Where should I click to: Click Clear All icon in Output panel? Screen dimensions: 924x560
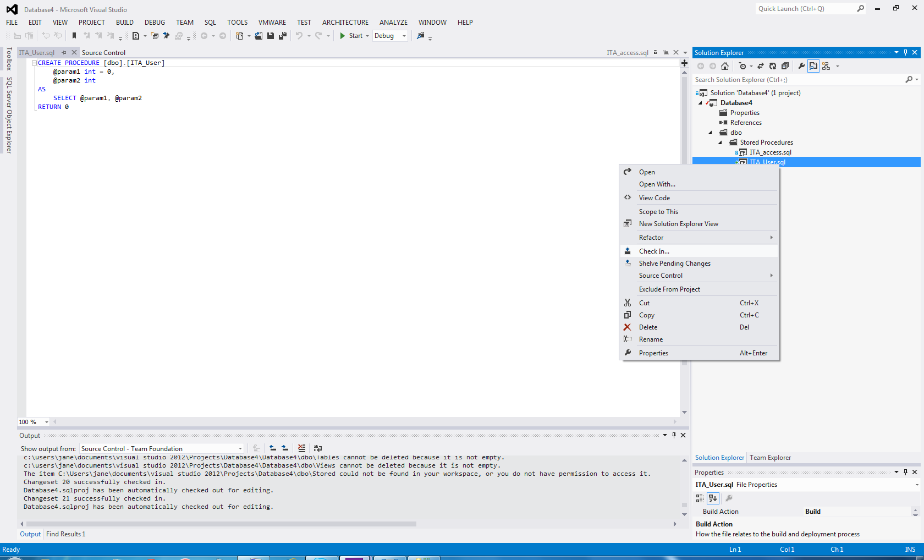click(302, 448)
